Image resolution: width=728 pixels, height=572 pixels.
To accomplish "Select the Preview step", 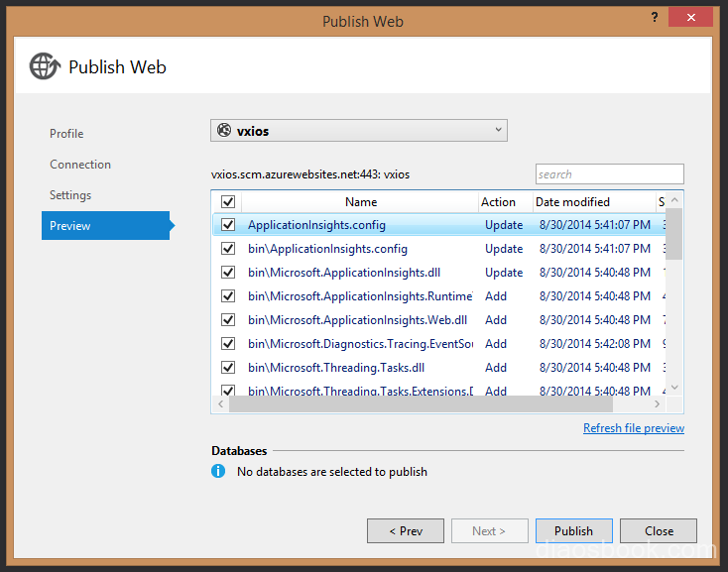I will coord(106,225).
